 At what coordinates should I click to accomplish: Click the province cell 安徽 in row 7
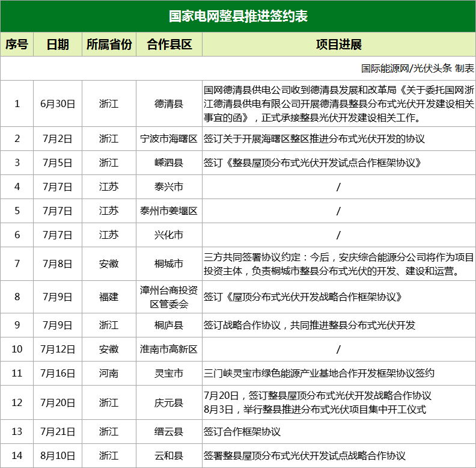109,263
